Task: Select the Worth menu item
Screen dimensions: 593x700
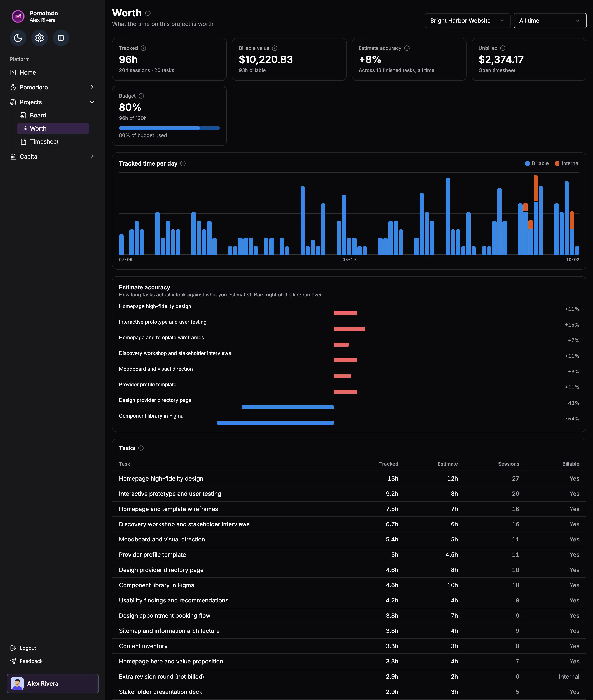Action: pyautogui.click(x=53, y=128)
